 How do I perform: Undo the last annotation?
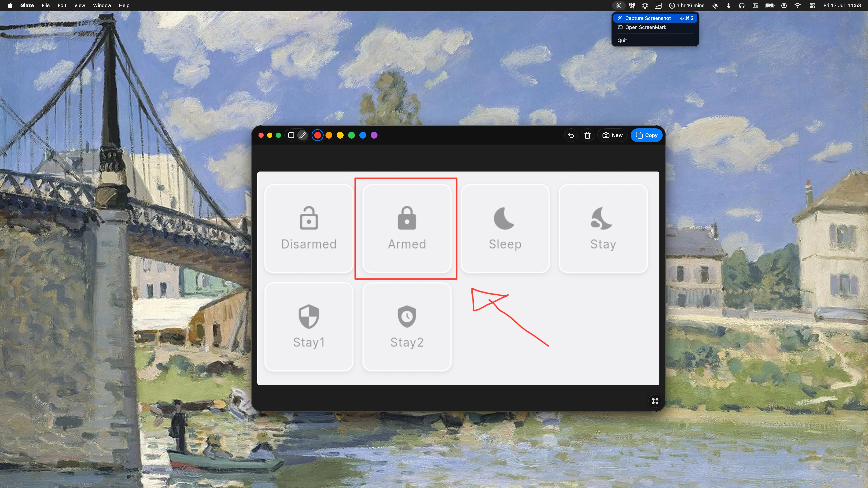(x=571, y=135)
